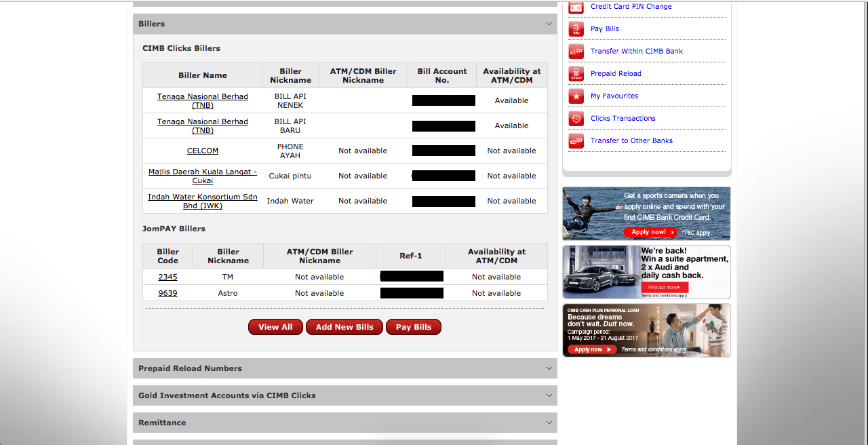Click the Bill Account No. column header
Viewport: 868px width, 445px height.
coord(442,75)
